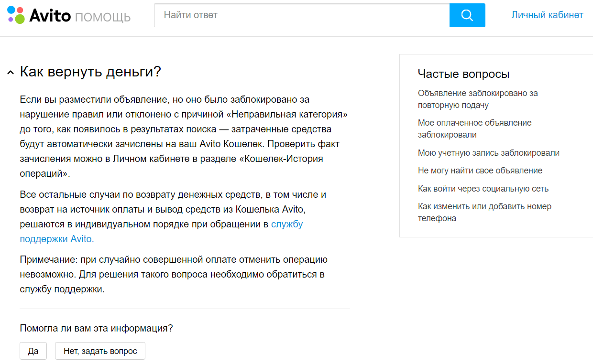Click the "Нет, задать вопрос" button
593x364 pixels.
100,351
